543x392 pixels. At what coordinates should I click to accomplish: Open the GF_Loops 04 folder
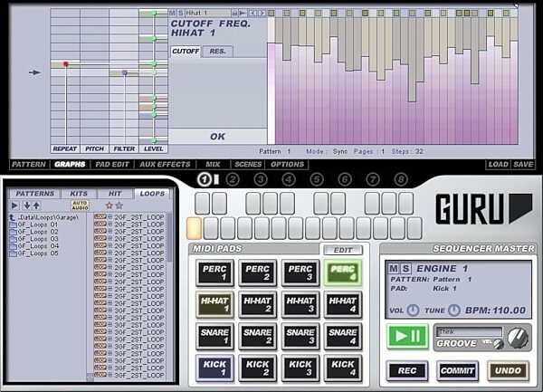coord(33,246)
